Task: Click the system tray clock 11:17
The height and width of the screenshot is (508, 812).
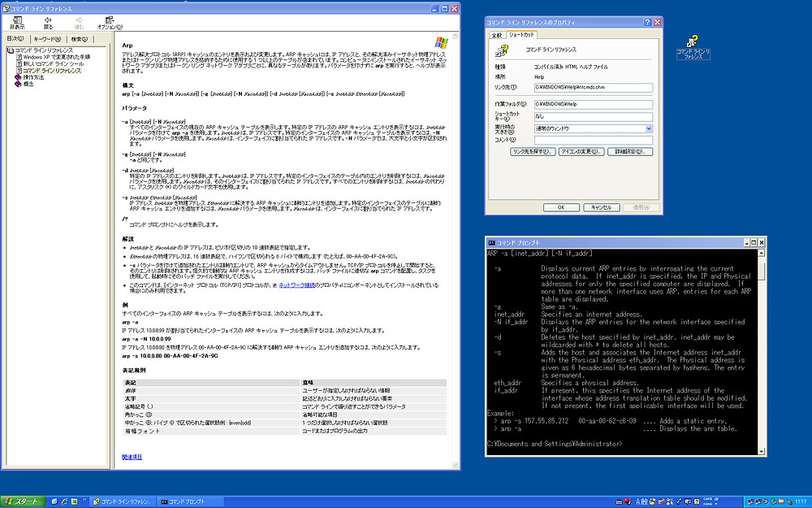Action: (801, 501)
